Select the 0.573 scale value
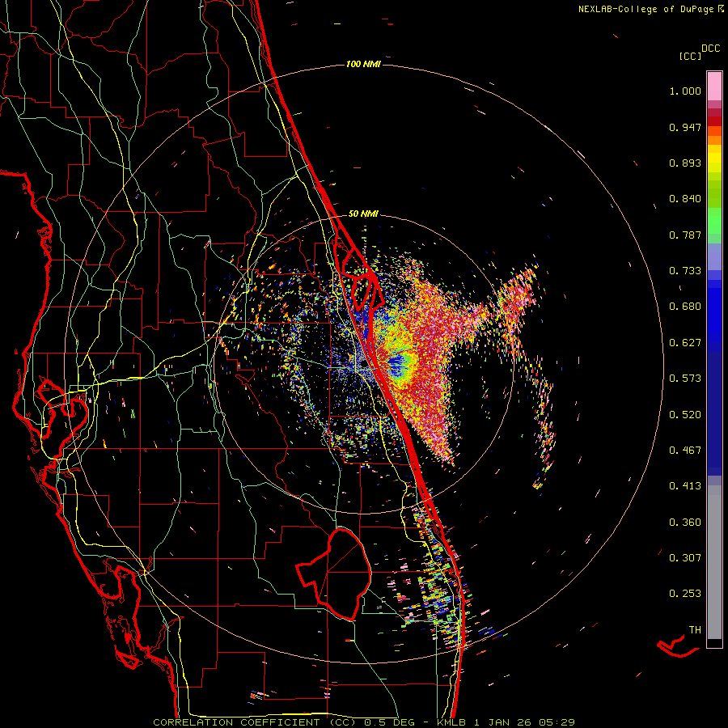This screenshot has height=728, width=728. tap(685, 379)
